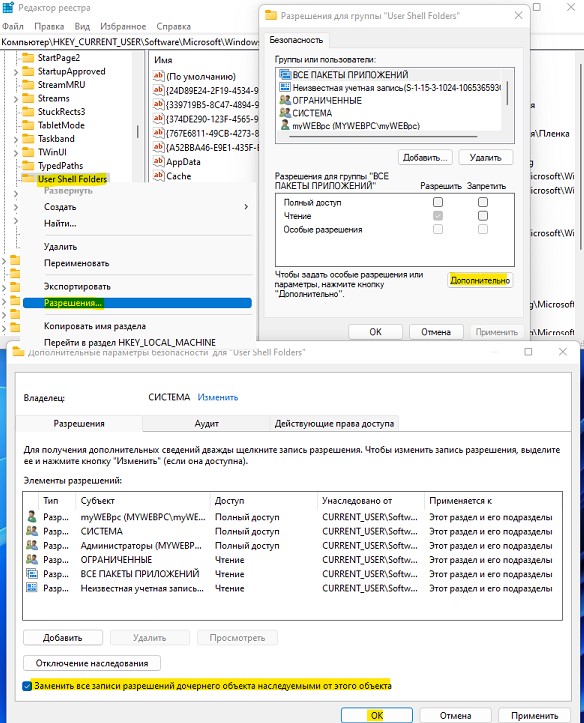Click the Streams folder icon
584x723 pixels.
[x=28, y=98]
